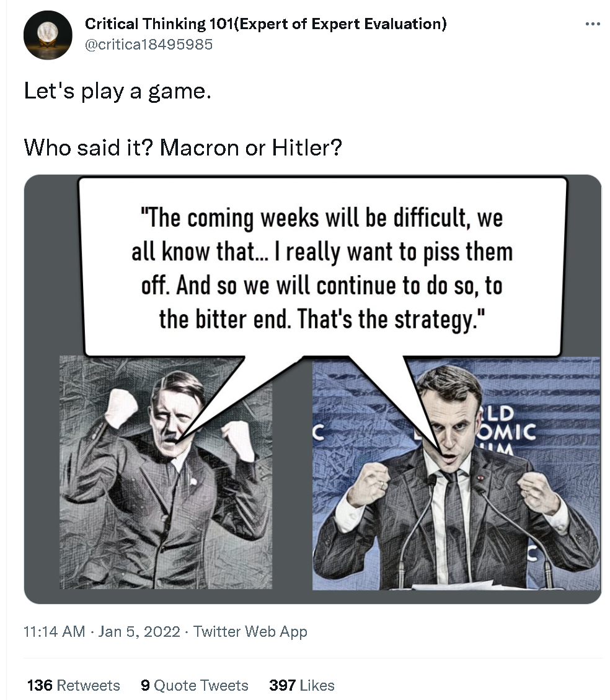
Task: Click the Jan 5, 2022 date
Action: click(x=139, y=631)
